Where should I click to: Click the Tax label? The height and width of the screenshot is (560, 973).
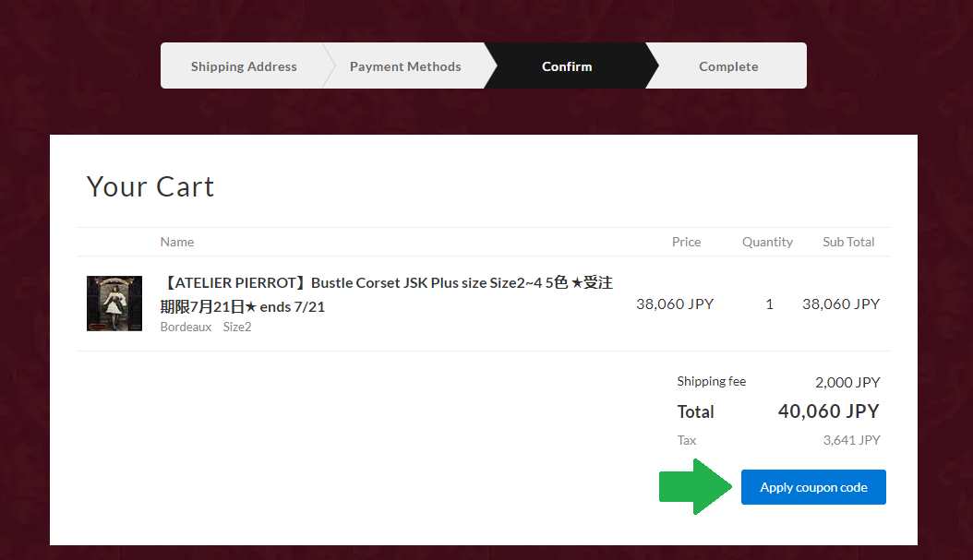(x=687, y=440)
